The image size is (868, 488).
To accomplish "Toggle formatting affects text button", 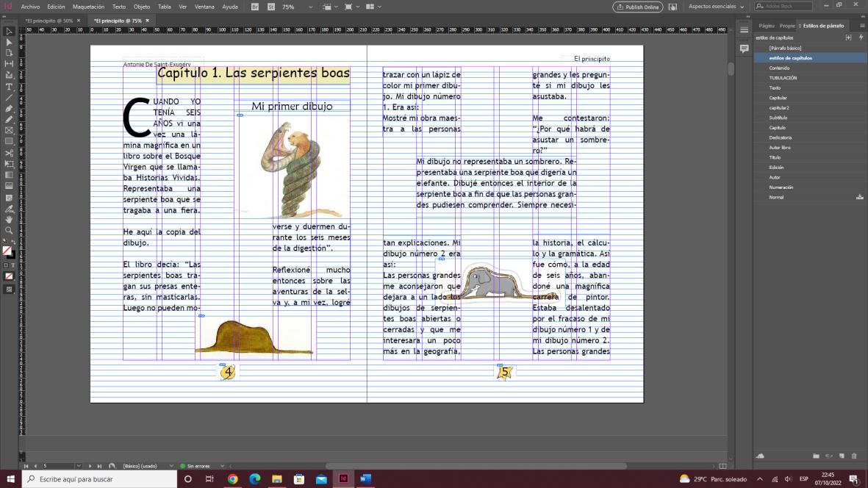I will pos(13,265).
